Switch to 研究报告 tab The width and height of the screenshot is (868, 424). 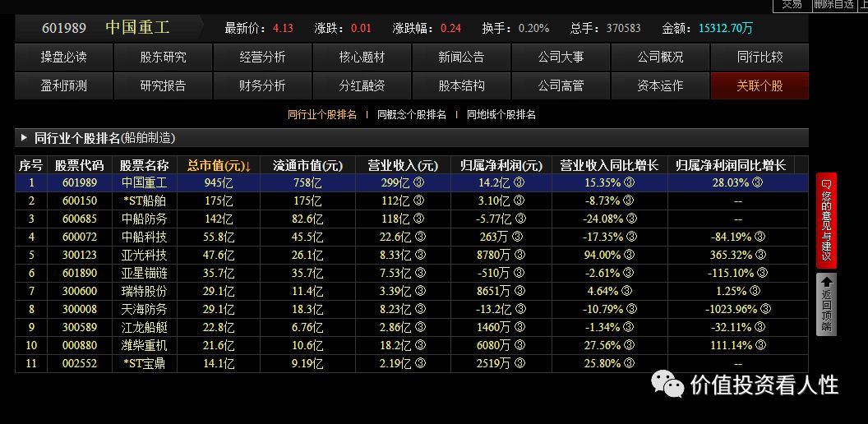[163, 85]
